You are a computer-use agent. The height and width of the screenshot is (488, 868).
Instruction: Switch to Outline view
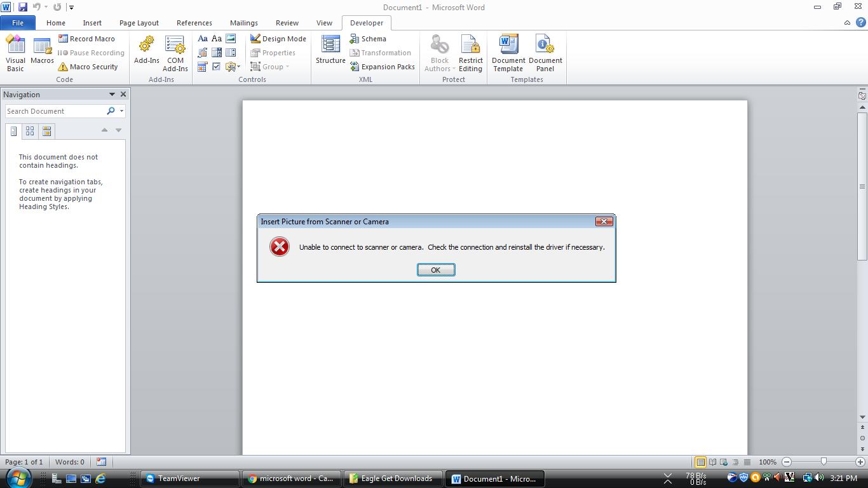pyautogui.click(x=735, y=462)
